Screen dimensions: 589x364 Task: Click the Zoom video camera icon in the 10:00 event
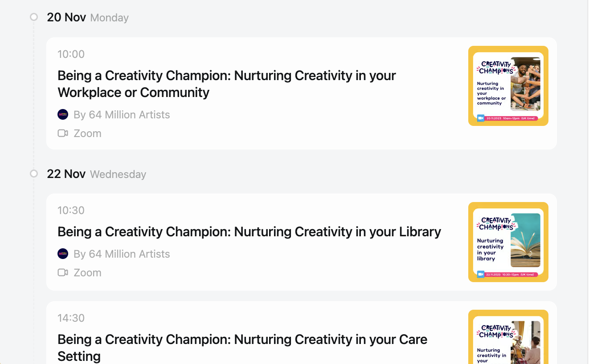[63, 133]
